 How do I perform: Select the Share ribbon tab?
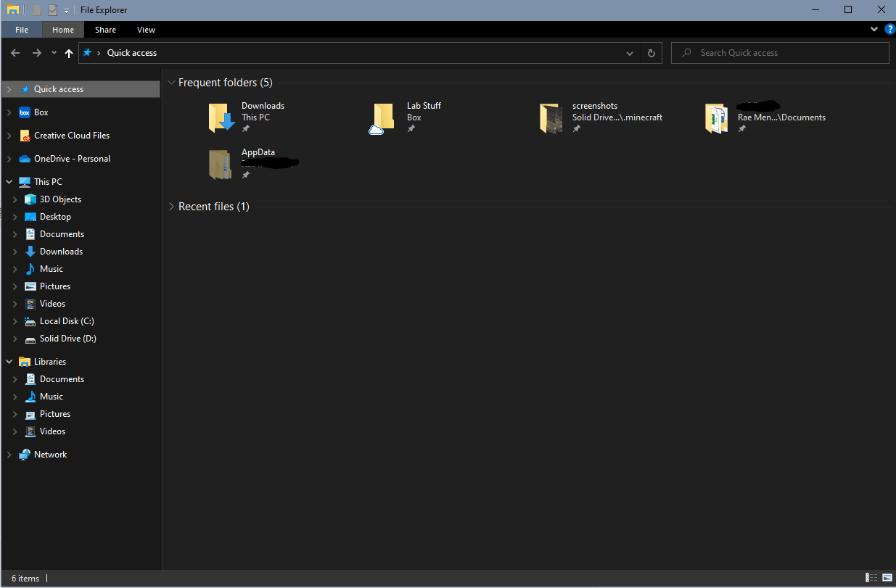tap(105, 30)
